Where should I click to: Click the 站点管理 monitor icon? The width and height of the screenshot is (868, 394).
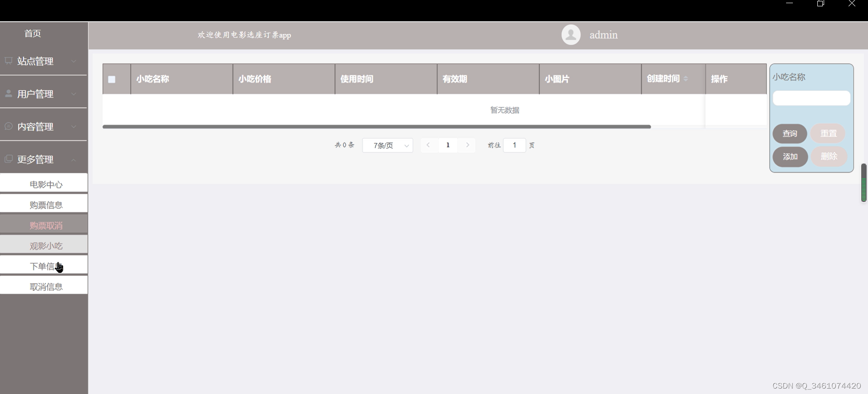tap(9, 61)
